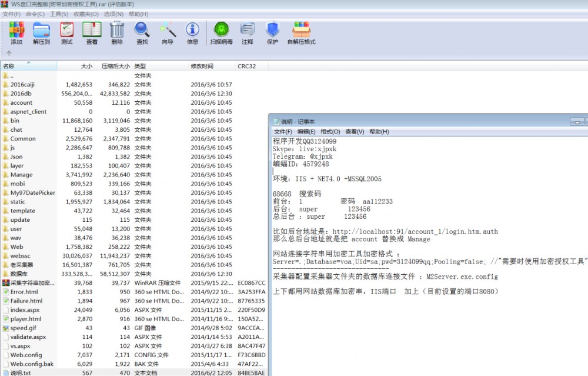The height and width of the screenshot is (376, 588).
Task: Select the My97DatePicker folder row
Action: click(x=134, y=192)
